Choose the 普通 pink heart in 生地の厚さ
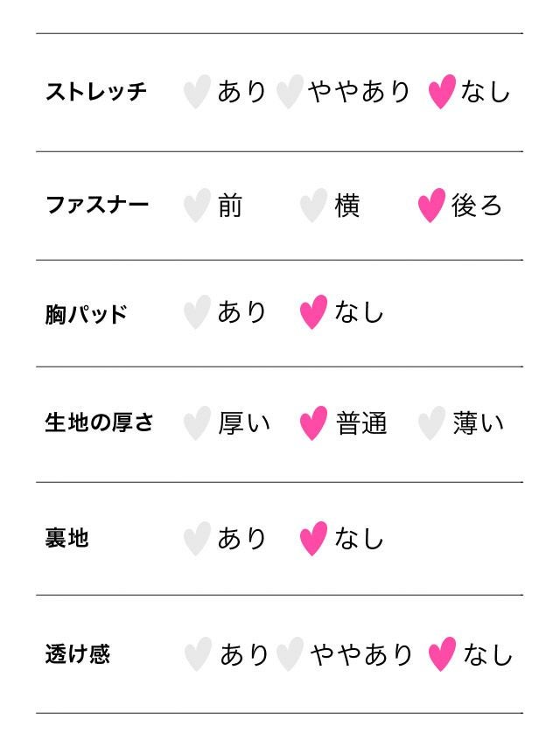This screenshot has width=560, height=747. (313, 423)
